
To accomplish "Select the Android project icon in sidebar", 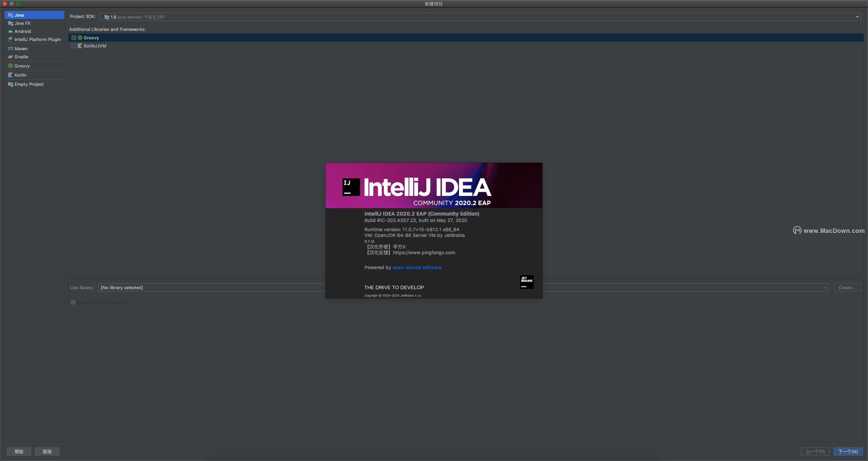I will point(11,32).
